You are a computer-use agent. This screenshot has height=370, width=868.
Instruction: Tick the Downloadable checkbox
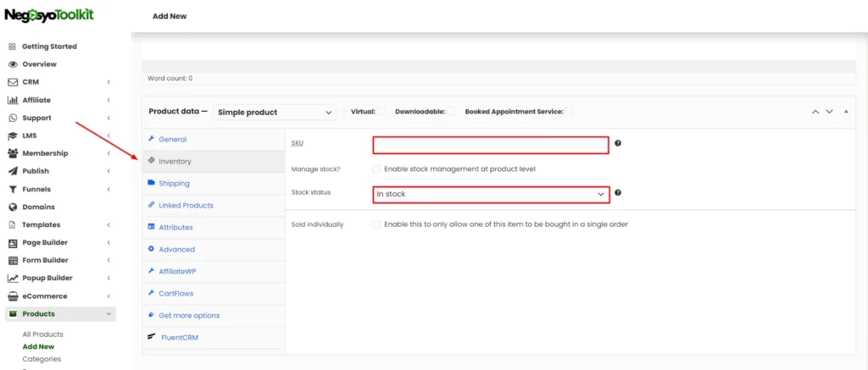pos(451,111)
